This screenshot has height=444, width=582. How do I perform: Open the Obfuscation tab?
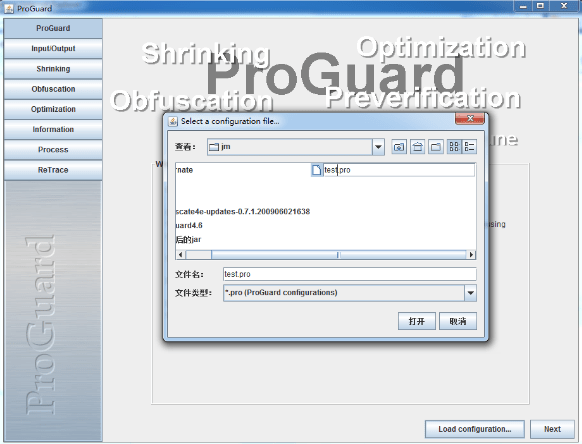tap(53, 89)
